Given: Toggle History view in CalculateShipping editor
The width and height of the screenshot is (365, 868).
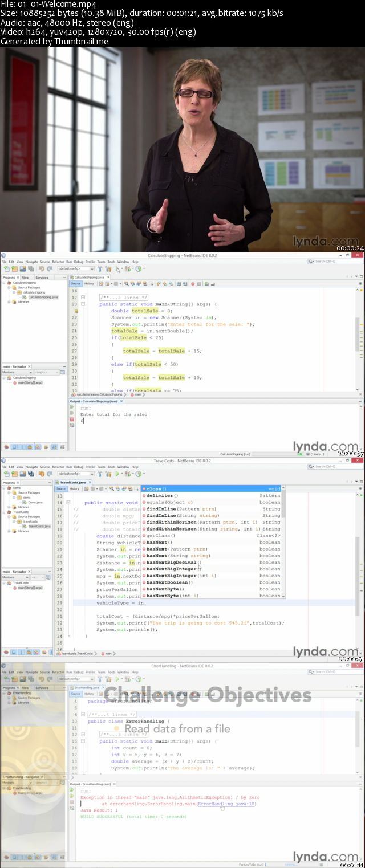Looking at the screenshot, I should 90,283.
